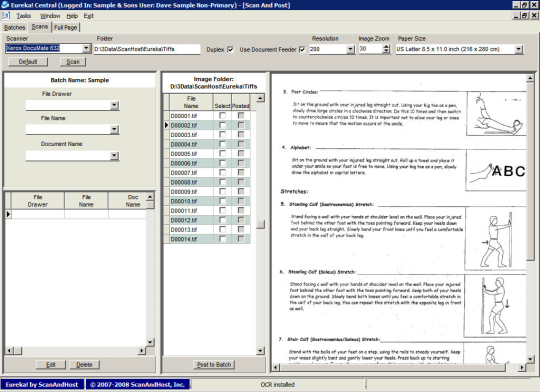Toggle Use Document Feeder checkbox

(302, 50)
